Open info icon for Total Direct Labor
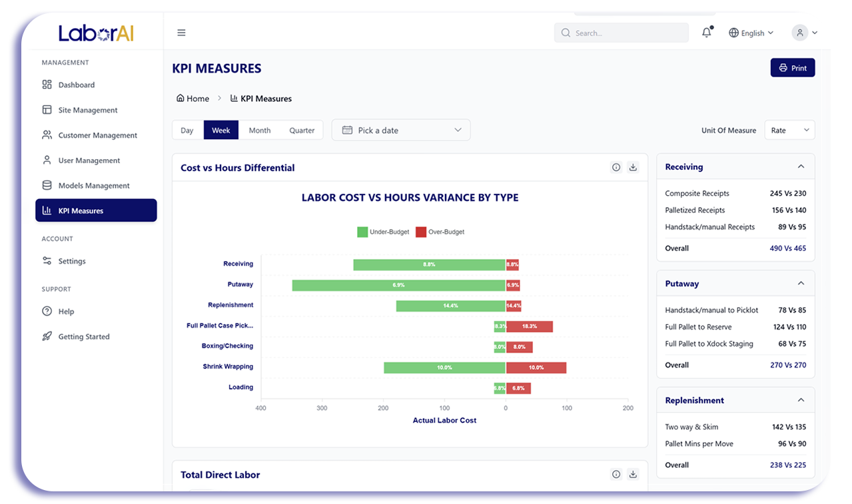The height and width of the screenshot is (504, 852). click(616, 475)
